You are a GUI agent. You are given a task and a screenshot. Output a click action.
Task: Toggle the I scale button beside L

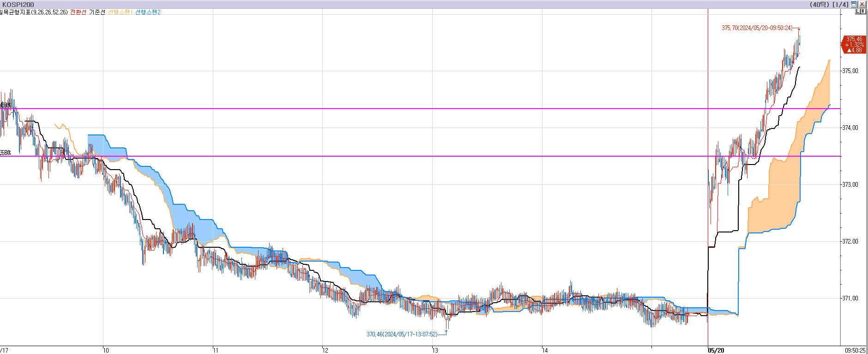863,11
